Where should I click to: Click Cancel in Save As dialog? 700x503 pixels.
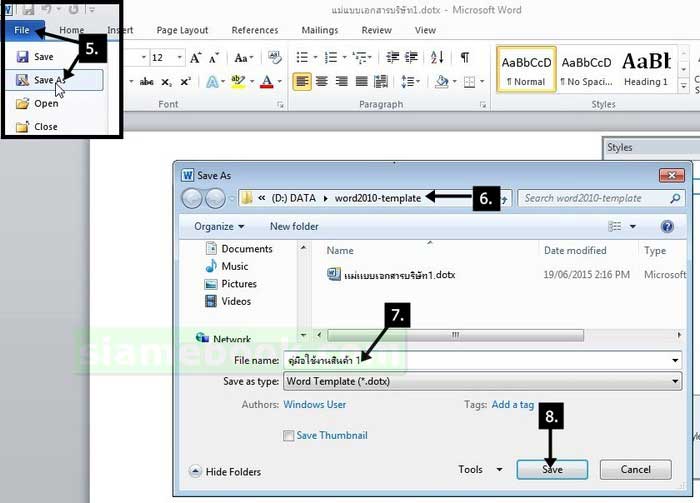(x=636, y=470)
